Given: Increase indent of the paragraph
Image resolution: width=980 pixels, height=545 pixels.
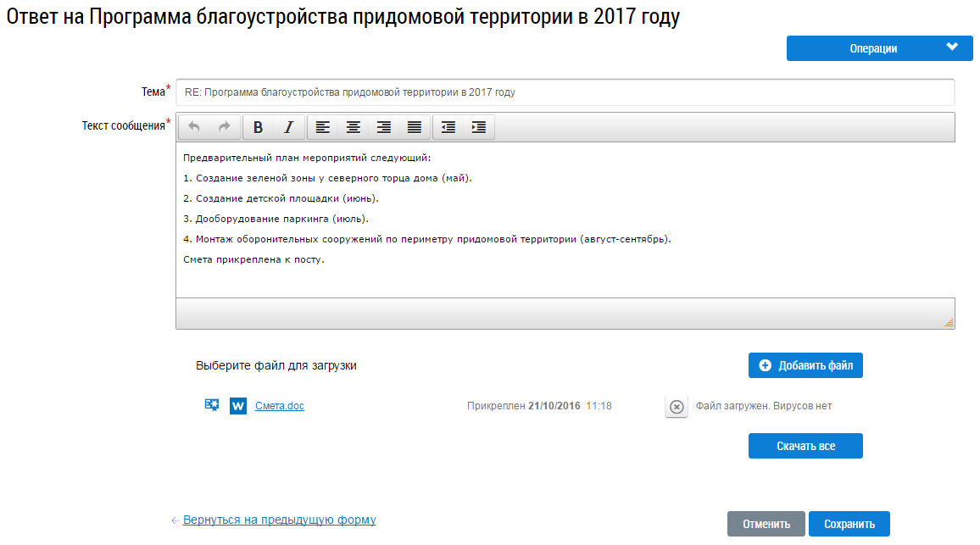Looking at the screenshot, I should 479,127.
